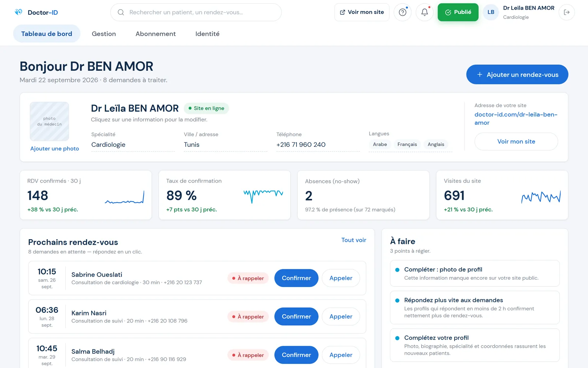This screenshot has width=588, height=368.
Task: Call Karim Nasri with Appeler
Action: coord(341,316)
